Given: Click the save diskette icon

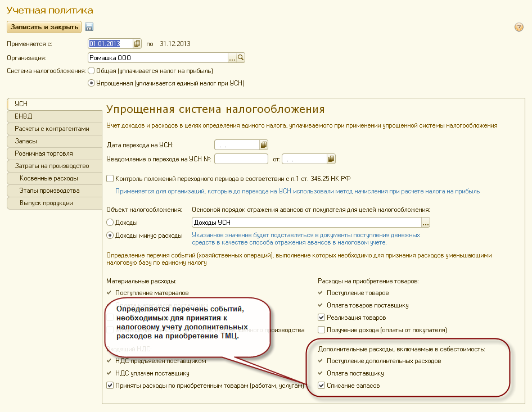Looking at the screenshot, I should (x=89, y=27).
